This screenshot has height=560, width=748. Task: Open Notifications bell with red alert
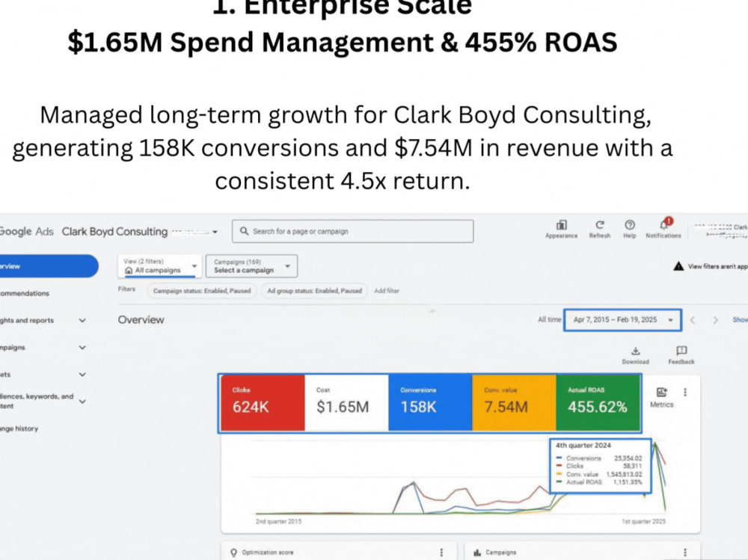coord(664,224)
